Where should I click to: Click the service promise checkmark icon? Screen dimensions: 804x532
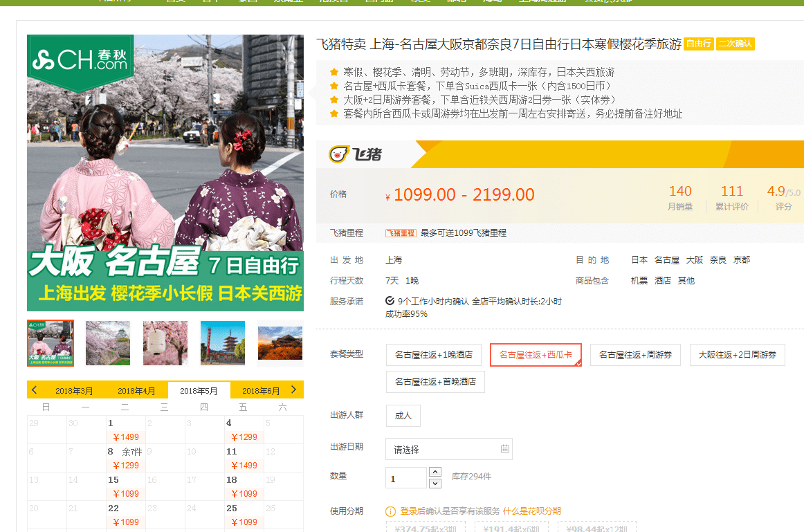pos(390,301)
